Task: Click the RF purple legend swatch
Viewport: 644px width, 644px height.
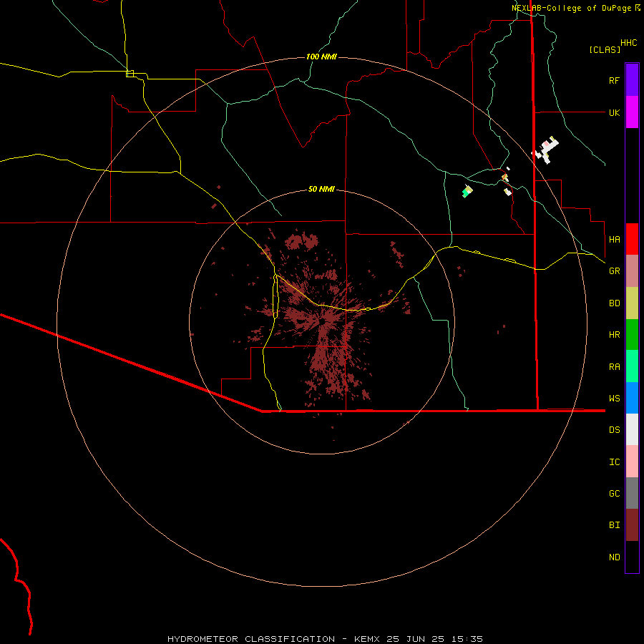Action: 632,80
